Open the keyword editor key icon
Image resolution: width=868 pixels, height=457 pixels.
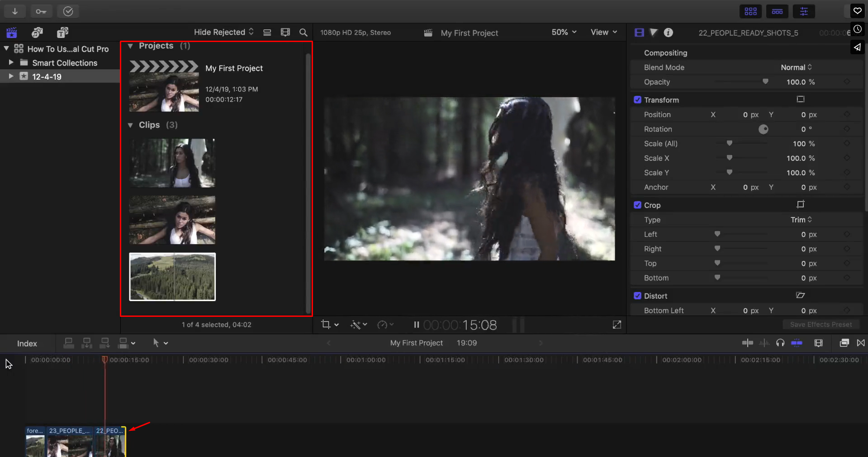[41, 11]
